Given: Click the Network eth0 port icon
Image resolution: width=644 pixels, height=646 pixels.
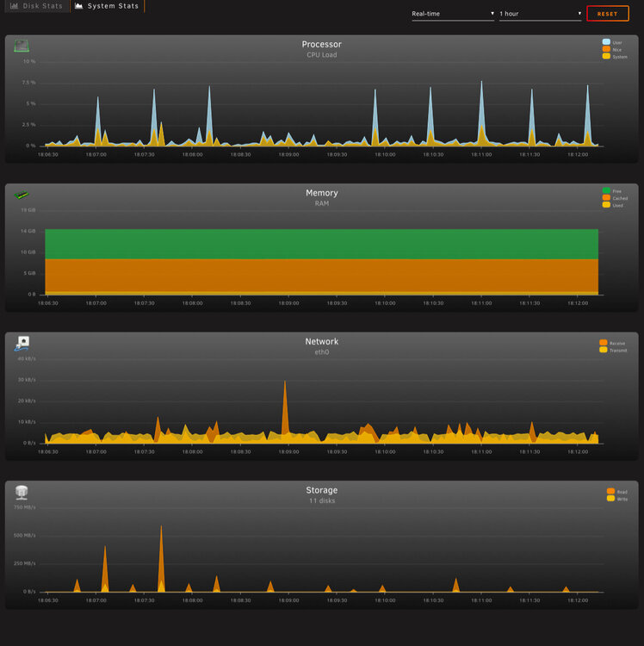Looking at the screenshot, I should tap(22, 343).
